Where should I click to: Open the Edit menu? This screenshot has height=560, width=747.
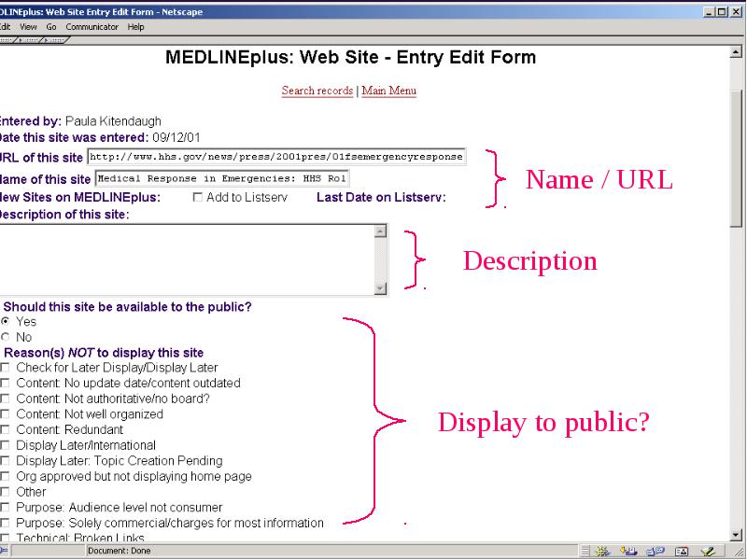tap(5, 27)
